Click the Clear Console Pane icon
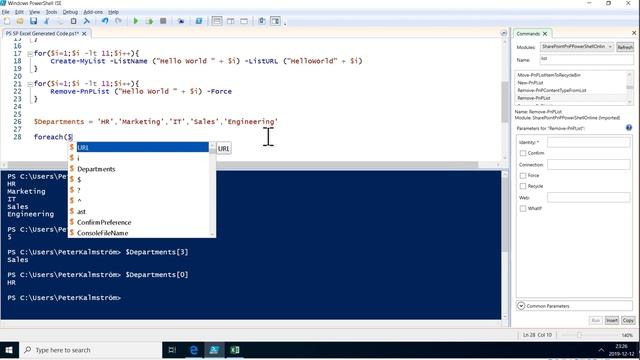 [87, 21]
